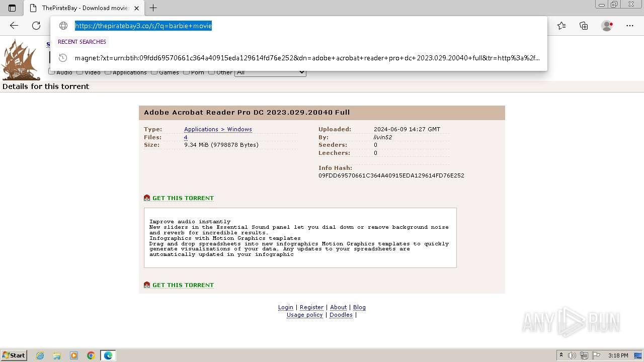Open the Usage policy link
Viewport: 644px width, 362px height.
[304, 315]
